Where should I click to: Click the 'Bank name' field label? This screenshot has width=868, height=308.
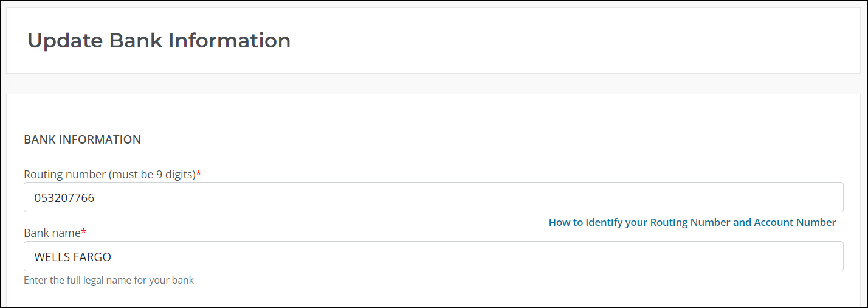tap(52, 233)
